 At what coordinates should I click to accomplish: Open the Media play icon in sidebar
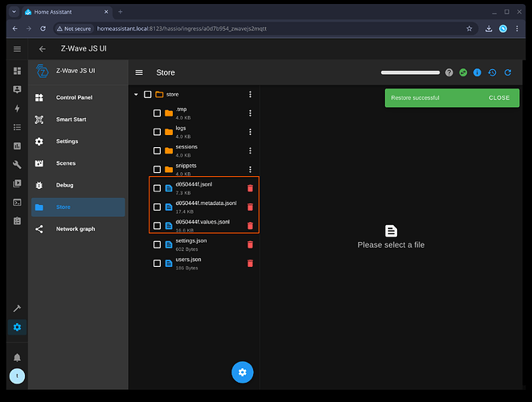click(x=17, y=183)
